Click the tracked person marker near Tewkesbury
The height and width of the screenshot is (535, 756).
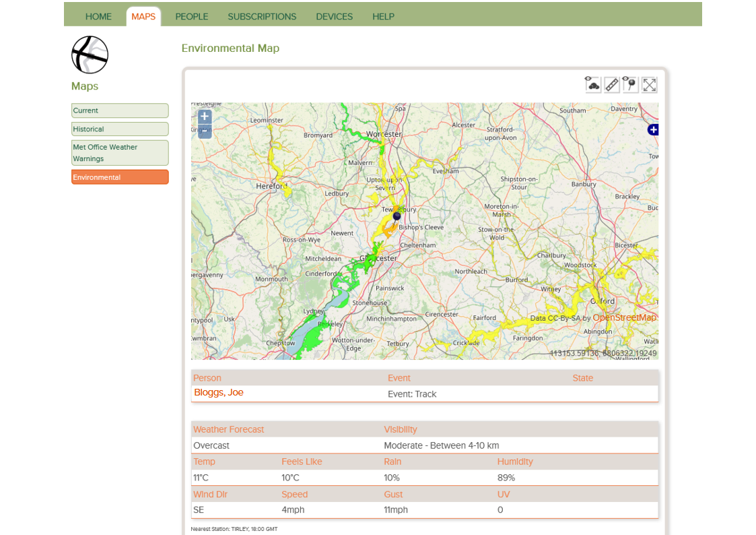tap(397, 216)
